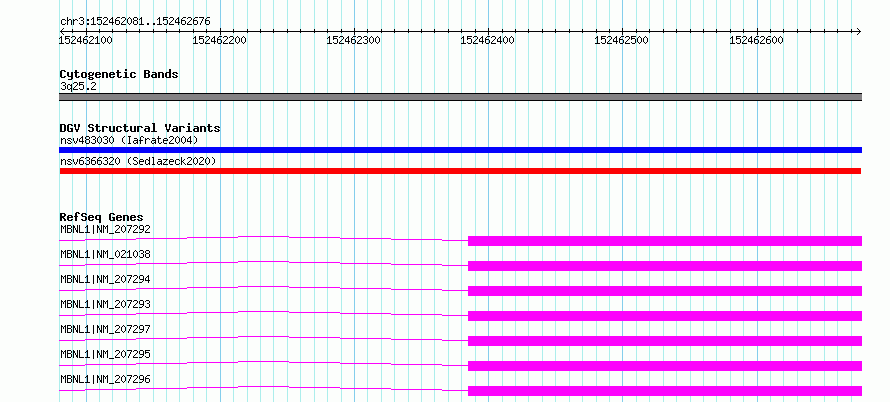Select the magenta exon block of NM_021038
This screenshot has height=402, width=890.
click(665, 266)
